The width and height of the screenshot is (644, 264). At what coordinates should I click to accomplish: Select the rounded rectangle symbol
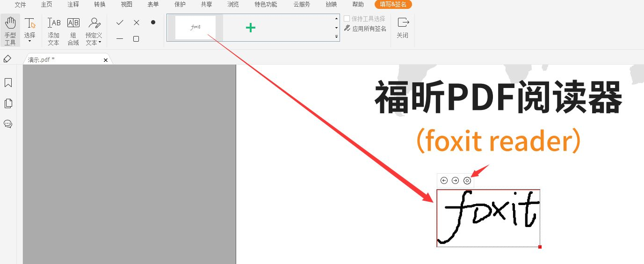(x=136, y=39)
